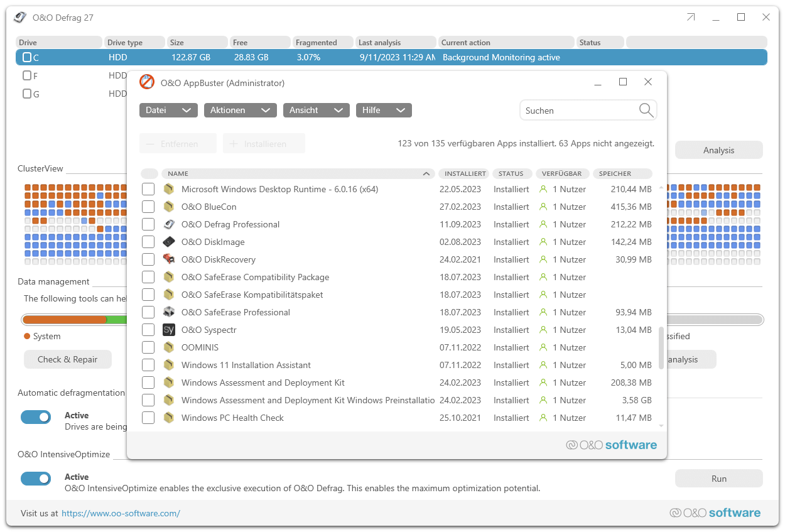Click the Fragmented column header
The width and height of the screenshot is (785, 532).
coord(323,42)
